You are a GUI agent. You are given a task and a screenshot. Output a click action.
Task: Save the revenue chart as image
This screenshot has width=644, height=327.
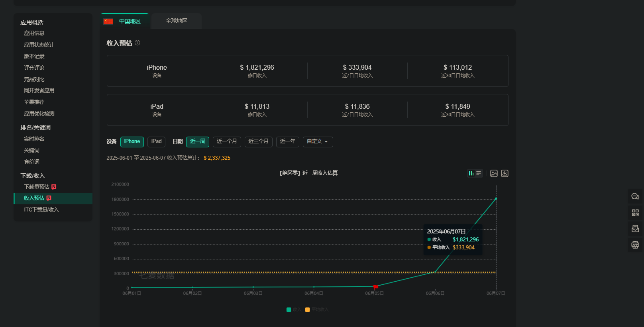point(494,173)
